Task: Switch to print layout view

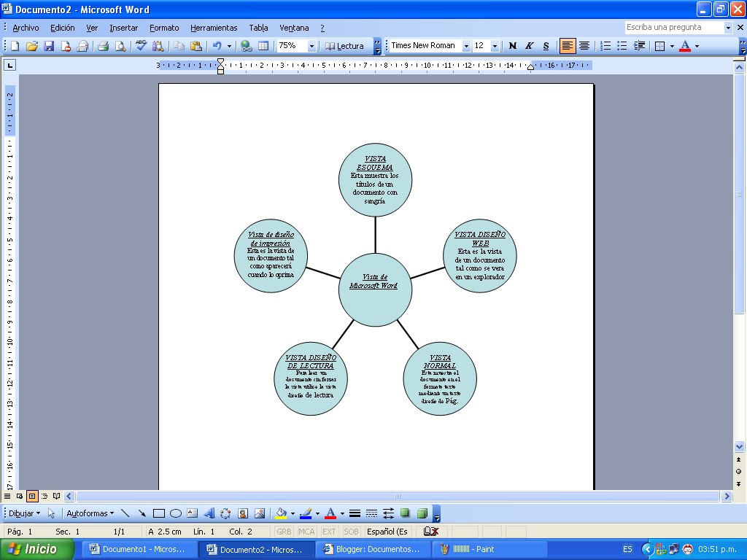Action: pos(32,496)
